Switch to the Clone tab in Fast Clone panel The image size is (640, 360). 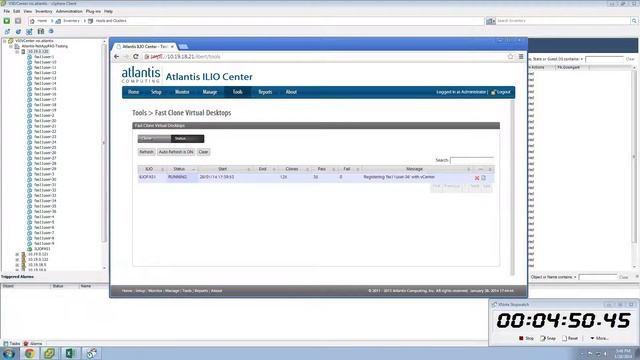(154, 139)
